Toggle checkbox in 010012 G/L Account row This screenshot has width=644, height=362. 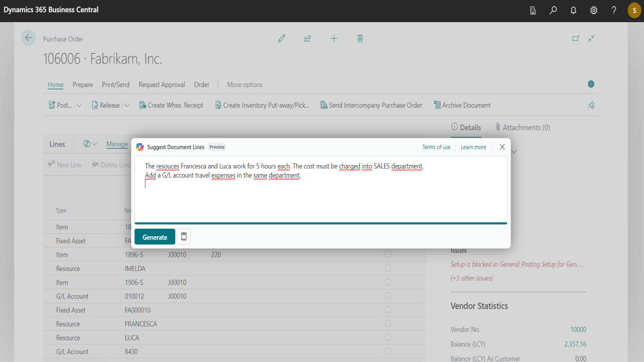(387, 296)
